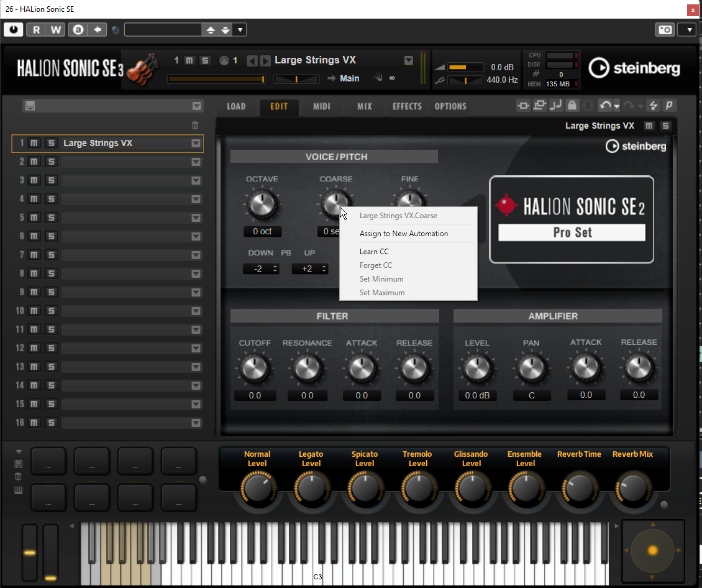Screen dimensions: 702x588
Task: Click the polyphony hand icon next to Main
Action: tap(379, 77)
